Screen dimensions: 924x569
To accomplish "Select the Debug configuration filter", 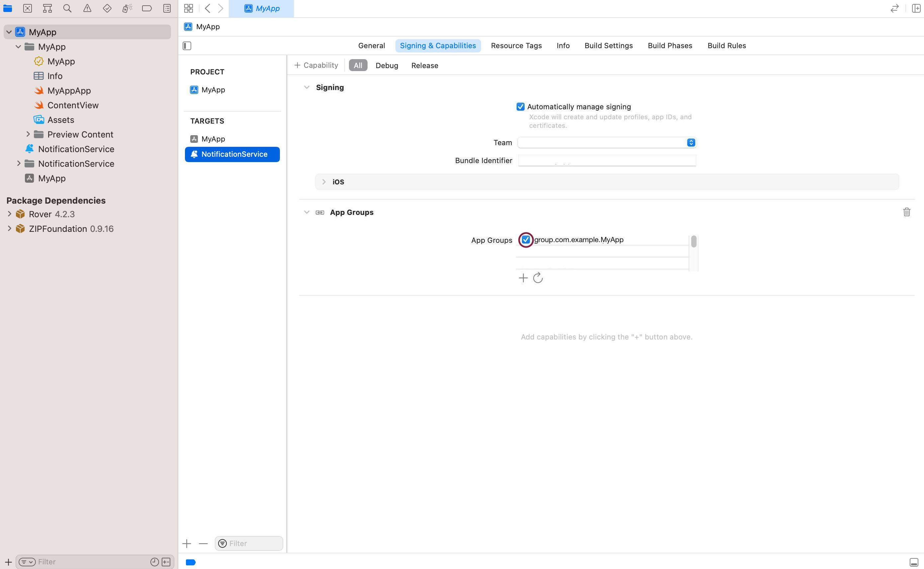I will click(x=386, y=65).
